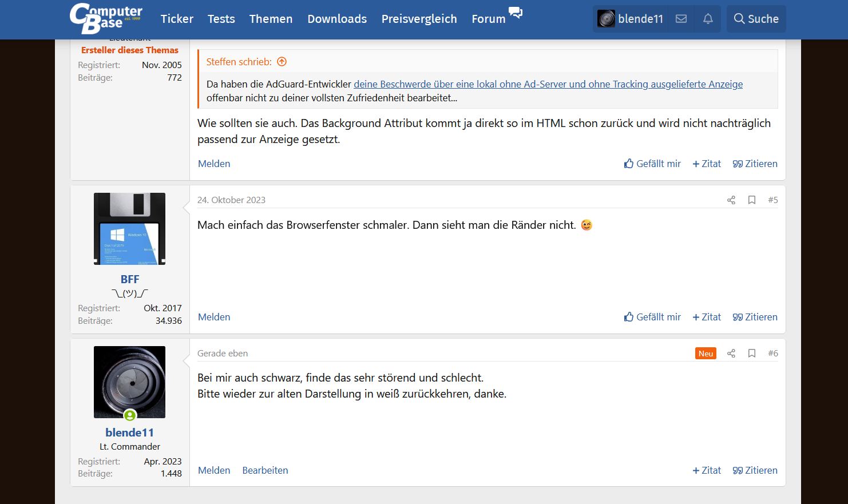Viewport: 848px width, 504px height.
Task: Click the share icon on post #6
Action: (731, 353)
